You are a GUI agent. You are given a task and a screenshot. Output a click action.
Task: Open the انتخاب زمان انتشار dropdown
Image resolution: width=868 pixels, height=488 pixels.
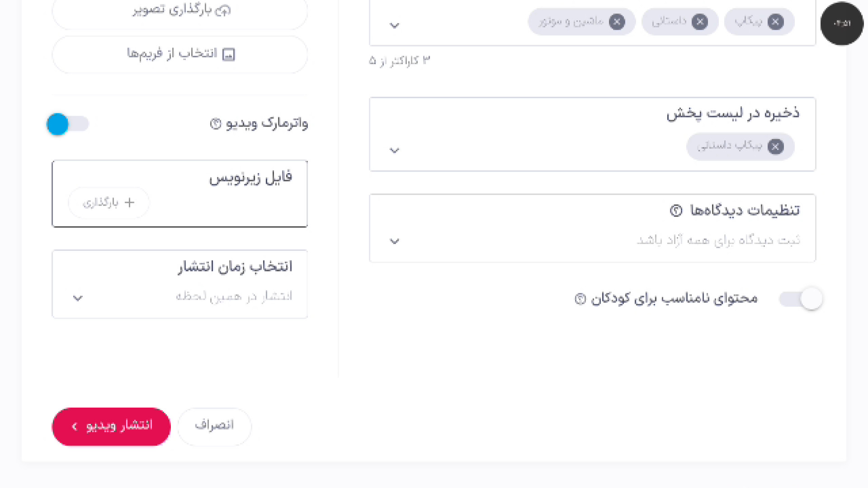pyautogui.click(x=179, y=284)
